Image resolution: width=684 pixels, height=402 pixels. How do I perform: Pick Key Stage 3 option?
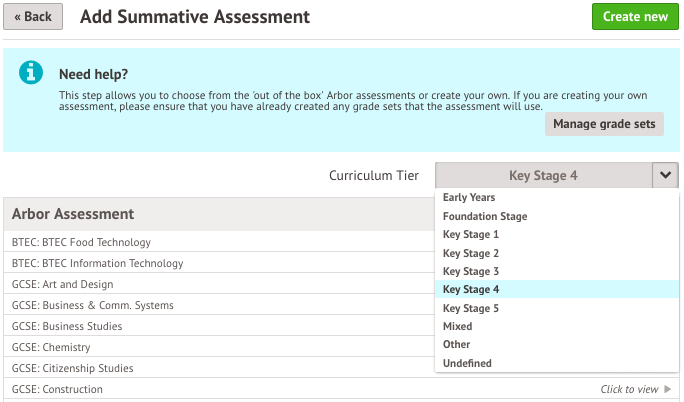tap(557, 271)
